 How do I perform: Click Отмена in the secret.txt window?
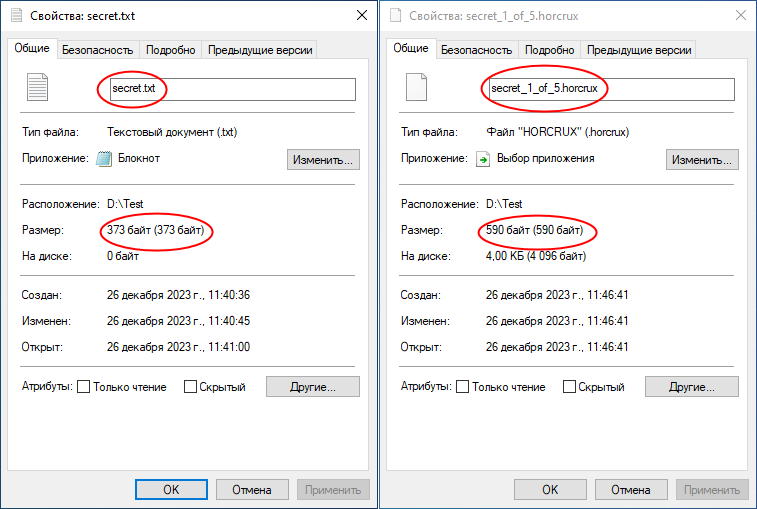click(x=252, y=490)
